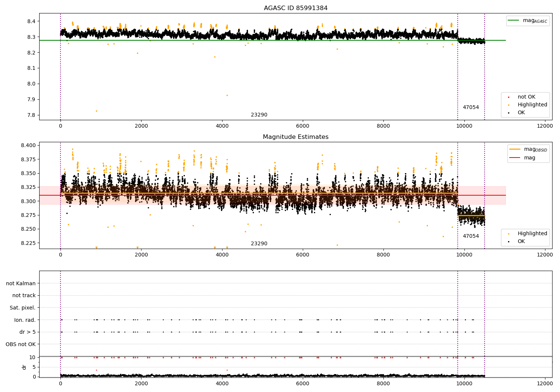Click the 'dr > 5' row label
560x392 pixels.
tap(28, 332)
